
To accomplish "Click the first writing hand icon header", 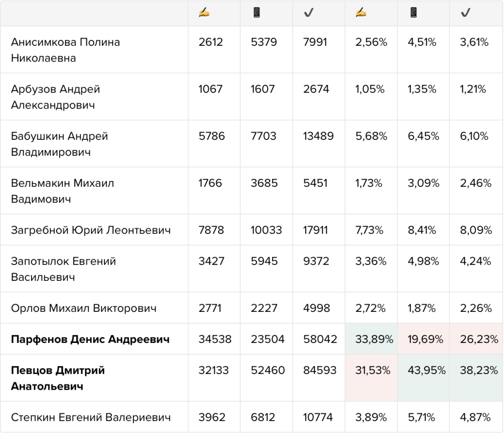I will click(x=204, y=13).
